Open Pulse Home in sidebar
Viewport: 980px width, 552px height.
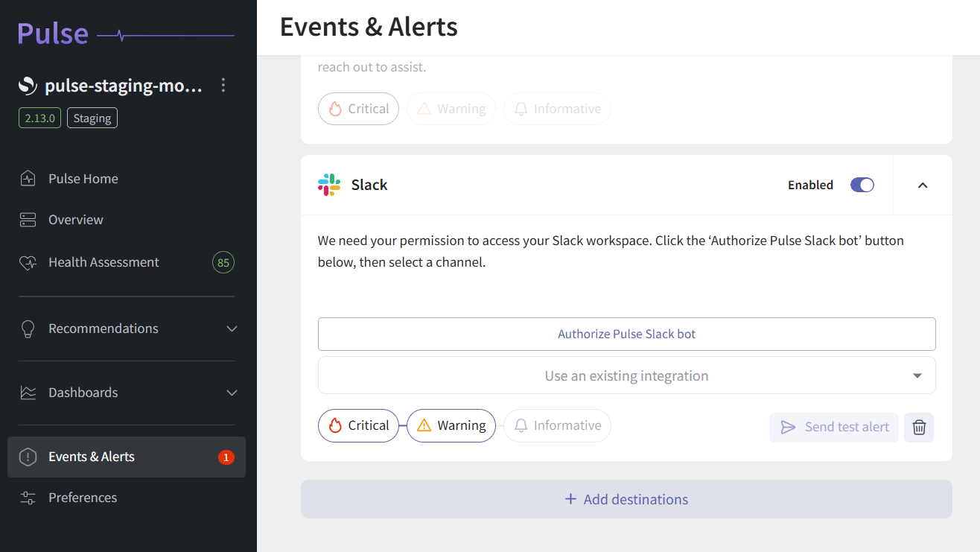point(127,179)
